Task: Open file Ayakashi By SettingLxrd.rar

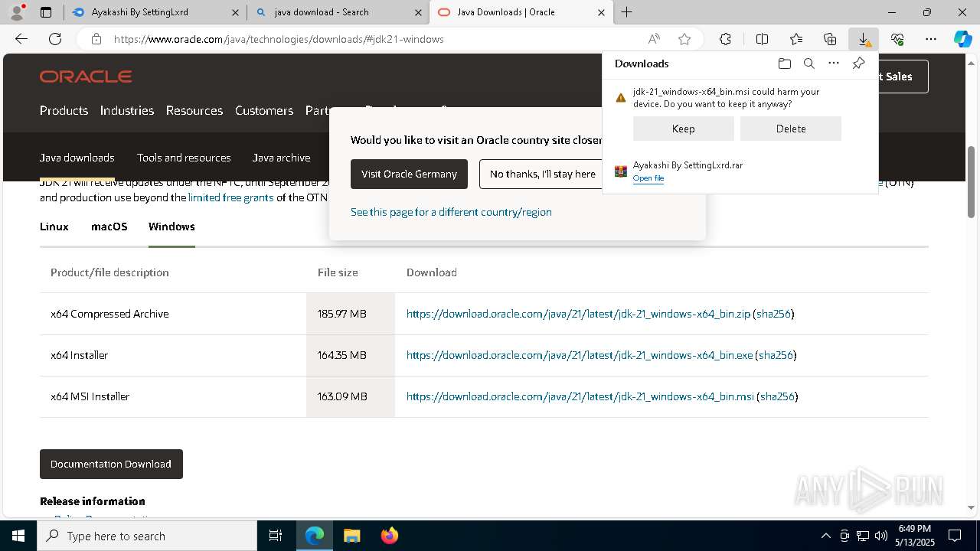Action: [648, 178]
